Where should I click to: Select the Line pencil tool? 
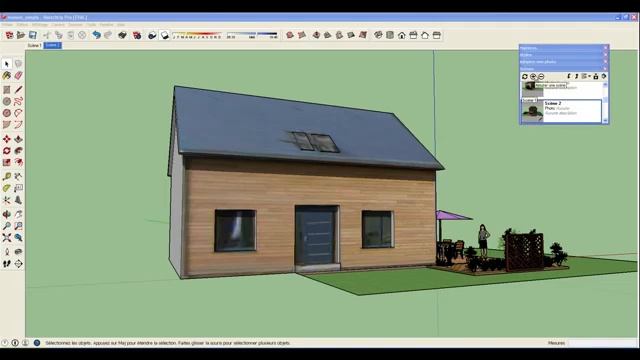[18, 89]
